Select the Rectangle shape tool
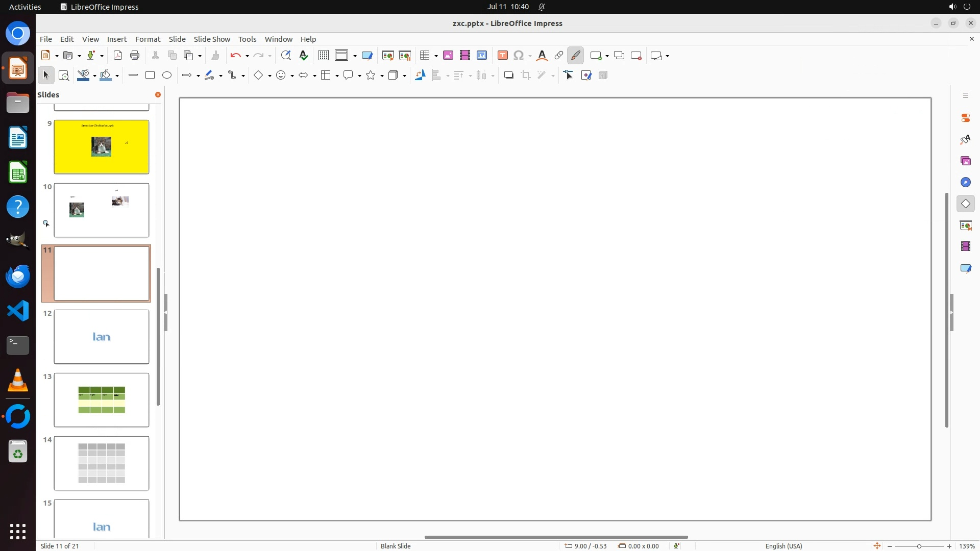980x551 pixels. pyautogui.click(x=150, y=76)
